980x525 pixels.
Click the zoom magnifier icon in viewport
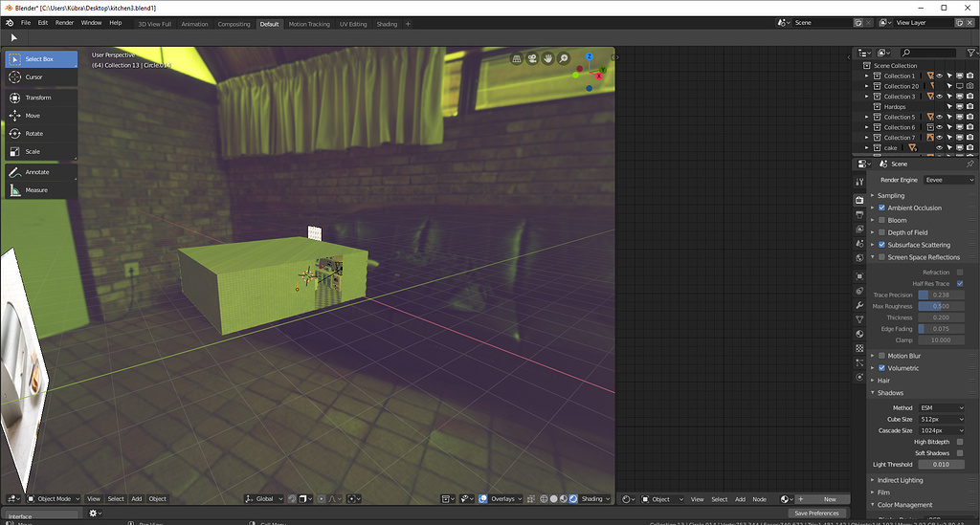tap(563, 58)
